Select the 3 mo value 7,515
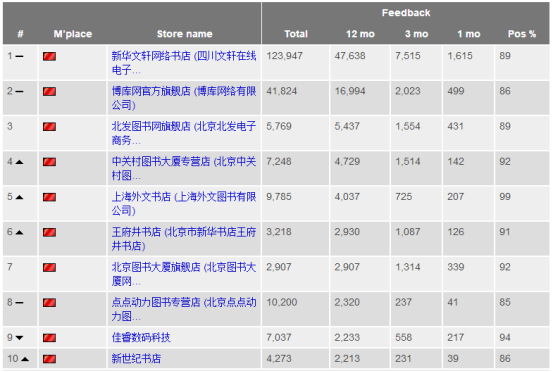The height and width of the screenshot is (372, 554). click(x=408, y=56)
